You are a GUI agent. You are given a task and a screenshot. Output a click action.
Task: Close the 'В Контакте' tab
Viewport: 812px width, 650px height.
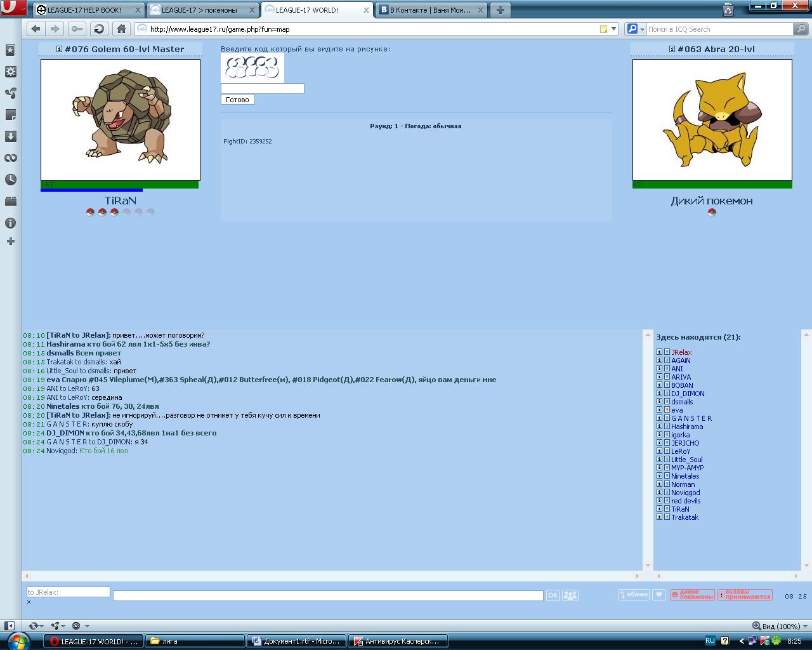[x=480, y=10]
